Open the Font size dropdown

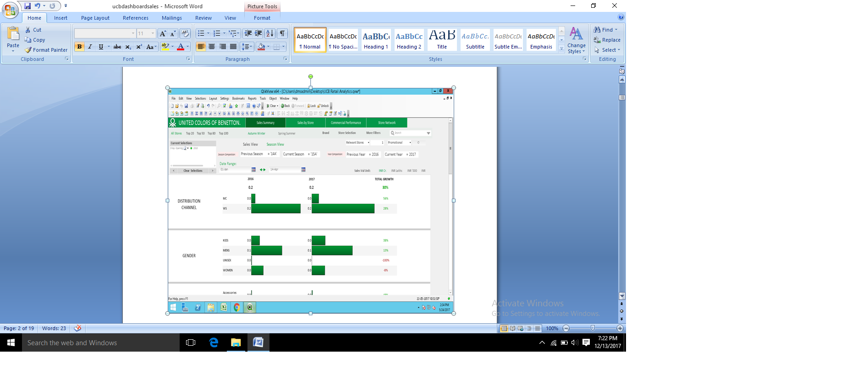[x=153, y=33]
